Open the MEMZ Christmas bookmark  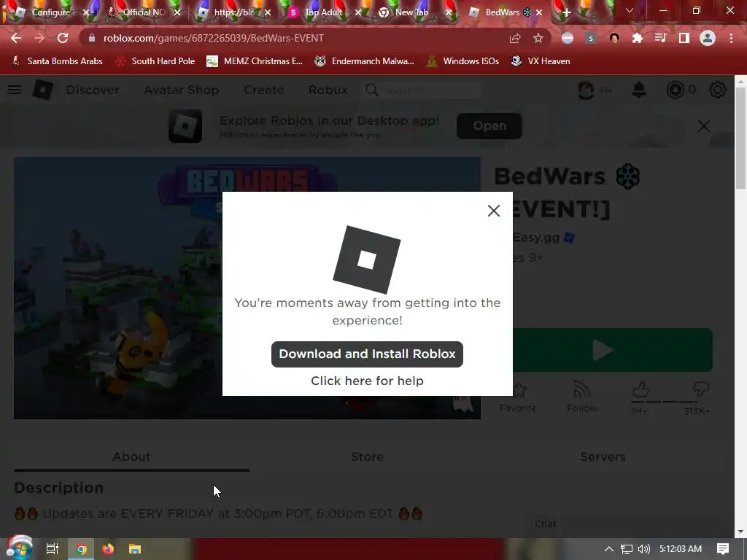255,61
